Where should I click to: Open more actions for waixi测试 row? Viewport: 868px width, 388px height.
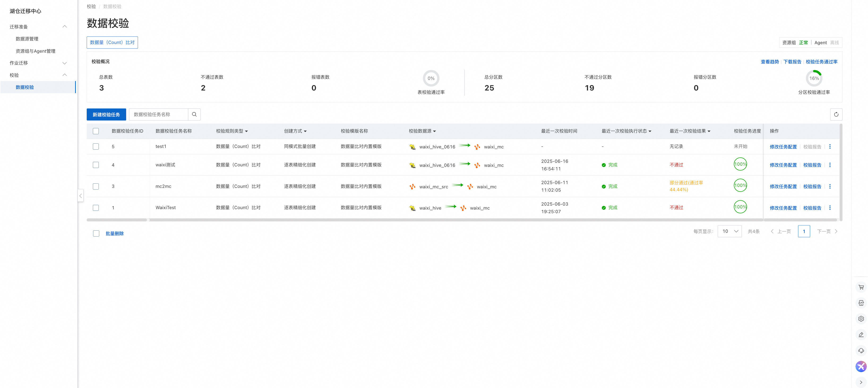pos(829,165)
